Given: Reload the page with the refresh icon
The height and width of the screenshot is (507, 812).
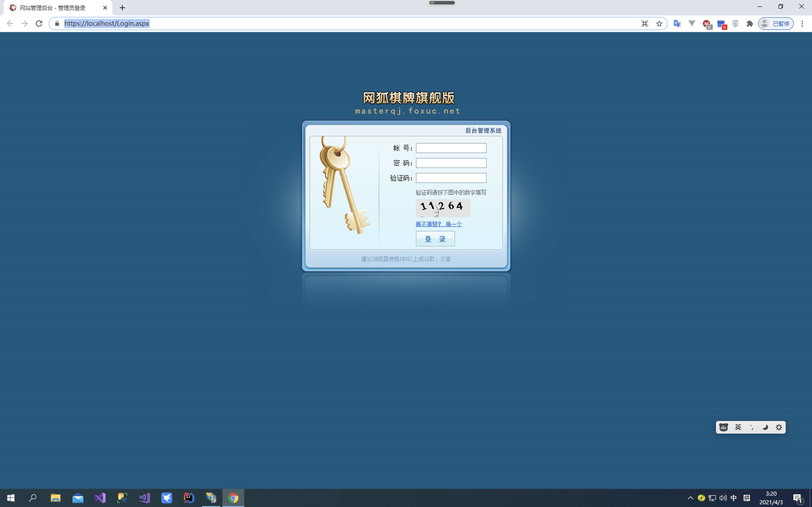Looking at the screenshot, I should point(39,24).
